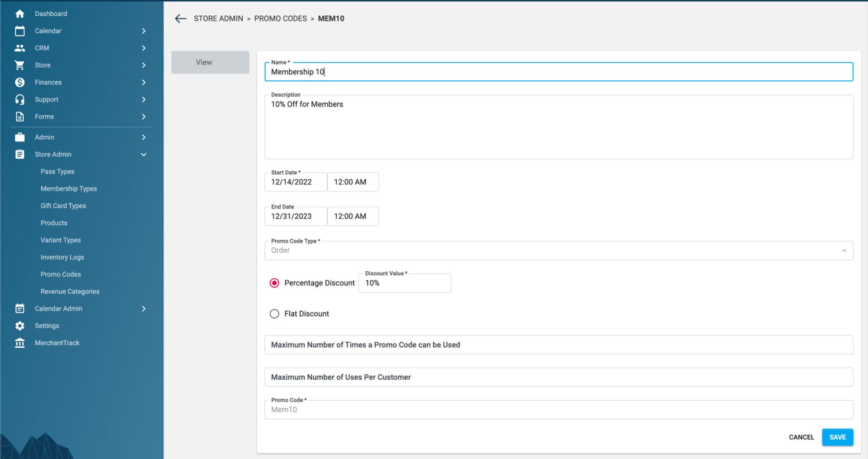Save the promo code changes
The image size is (868, 459).
(x=837, y=437)
